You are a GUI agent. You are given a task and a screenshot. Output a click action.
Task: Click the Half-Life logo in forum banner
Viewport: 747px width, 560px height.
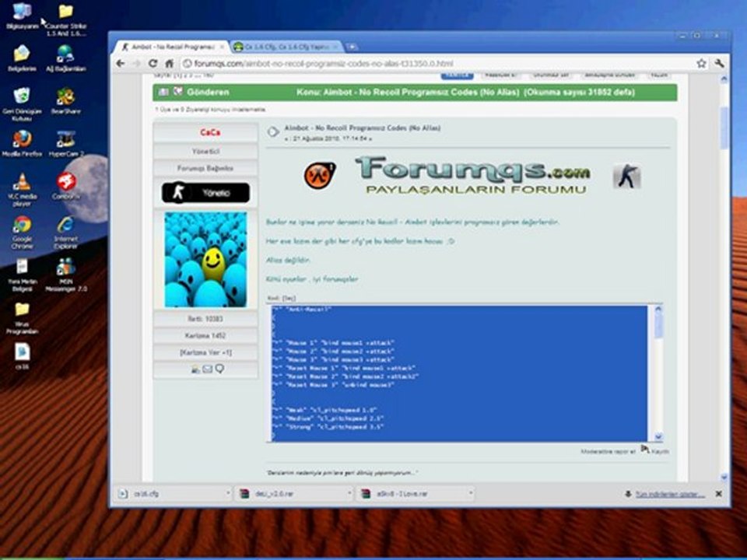pos(320,175)
